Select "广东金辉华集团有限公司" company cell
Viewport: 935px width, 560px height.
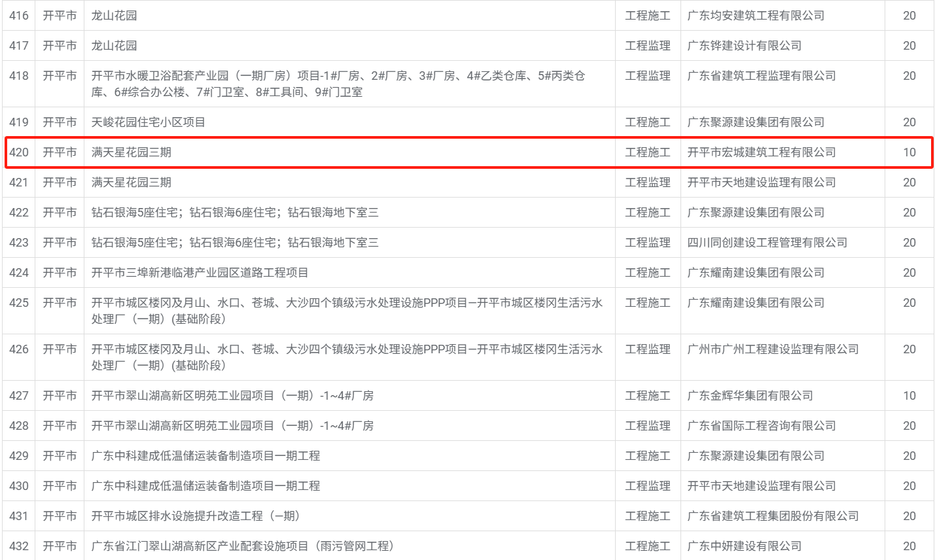[750, 396]
